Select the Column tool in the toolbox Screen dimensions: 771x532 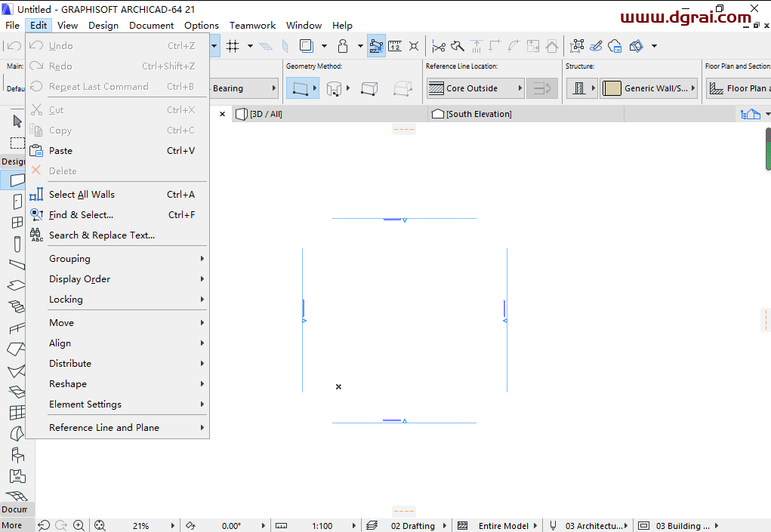(x=17, y=244)
